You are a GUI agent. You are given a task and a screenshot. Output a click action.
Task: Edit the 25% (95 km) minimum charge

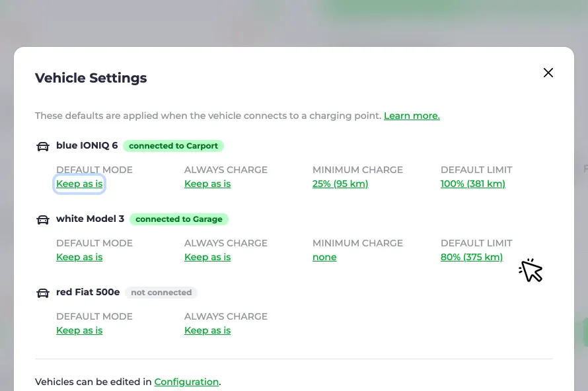(x=340, y=184)
